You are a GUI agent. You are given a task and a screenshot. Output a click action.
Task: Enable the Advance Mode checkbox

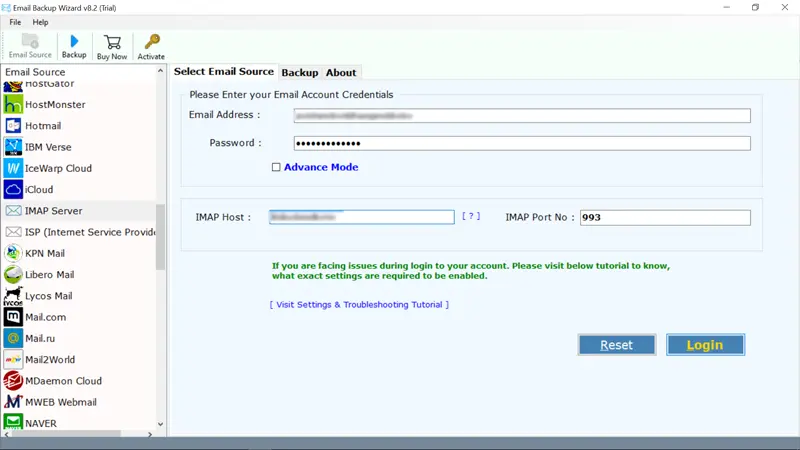coord(276,167)
